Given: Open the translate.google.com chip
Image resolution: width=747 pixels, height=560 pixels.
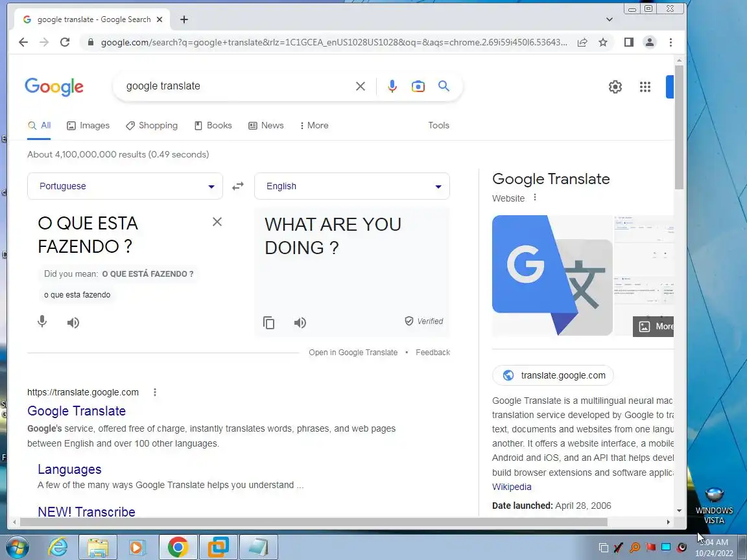Looking at the screenshot, I should [553, 375].
